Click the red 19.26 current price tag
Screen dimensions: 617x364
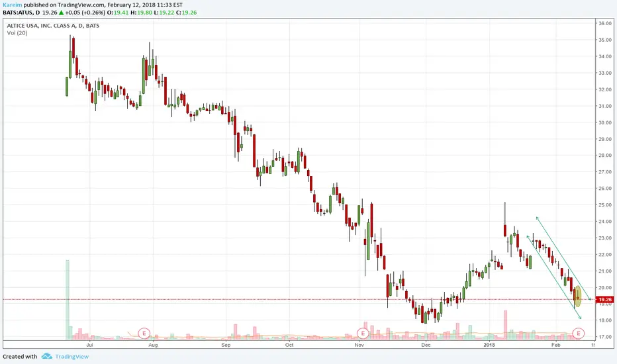605,300
